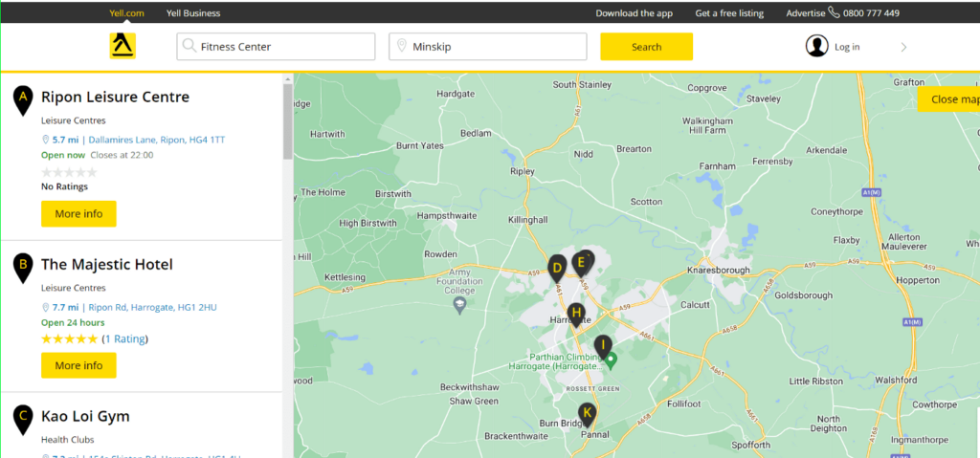Click Health Clubs category text
This screenshot has width=980, height=458.
[x=67, y=440]
